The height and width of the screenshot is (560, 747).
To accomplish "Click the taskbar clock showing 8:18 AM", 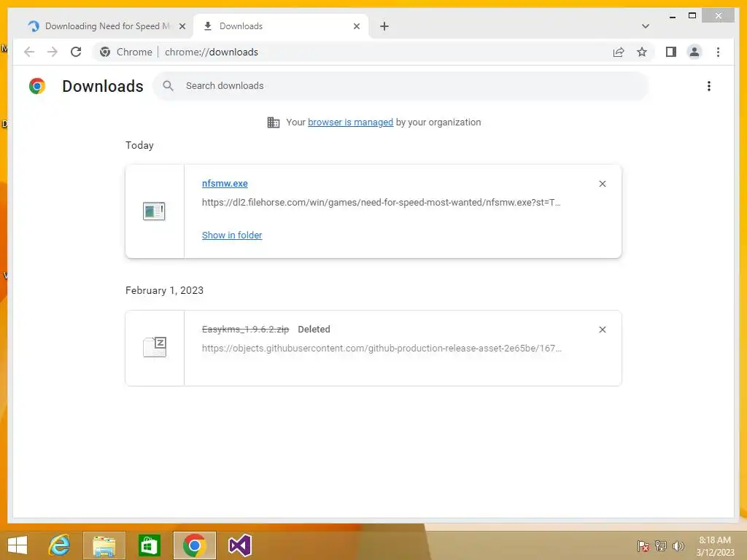I will click(715, 545).
